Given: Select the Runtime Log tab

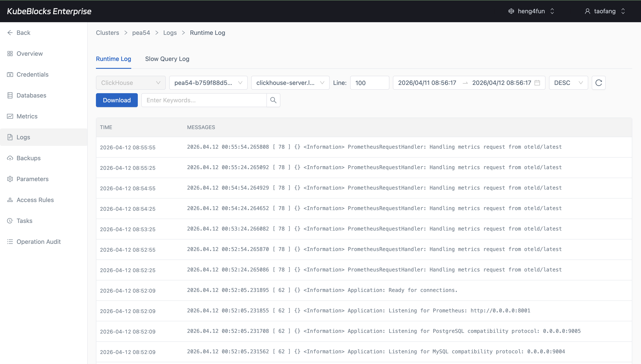Looking at the screenshot, I should (x=113, y=59).
